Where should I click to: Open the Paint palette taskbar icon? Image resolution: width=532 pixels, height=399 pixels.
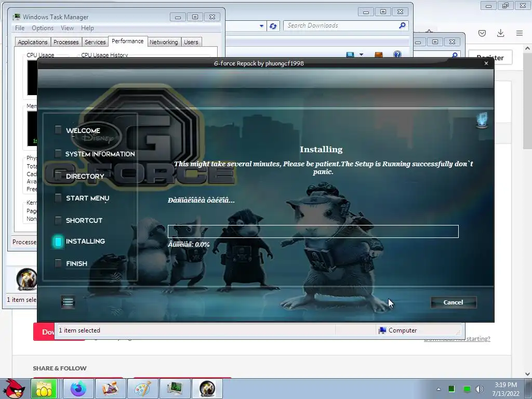click(142, 389)
